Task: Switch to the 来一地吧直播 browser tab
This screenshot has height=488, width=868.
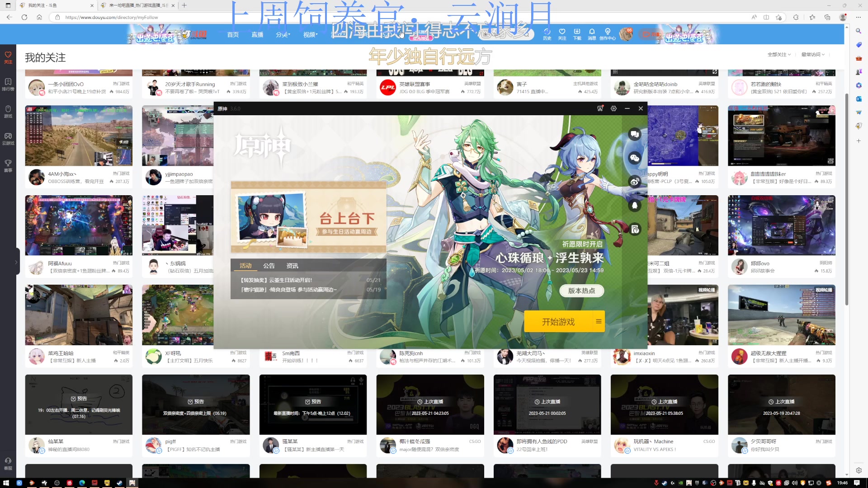Action: pos(138,5)
